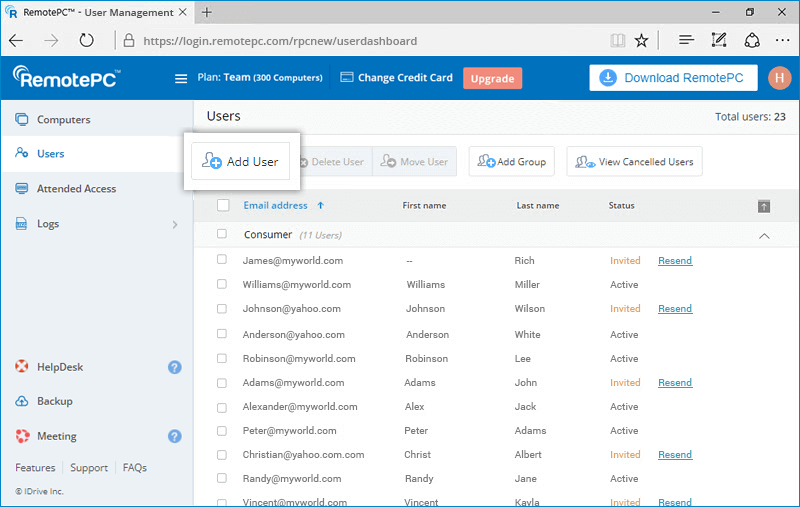Open HelpDesk in the sidebar
Screen dimensions: 800x507
pos(60,367)
